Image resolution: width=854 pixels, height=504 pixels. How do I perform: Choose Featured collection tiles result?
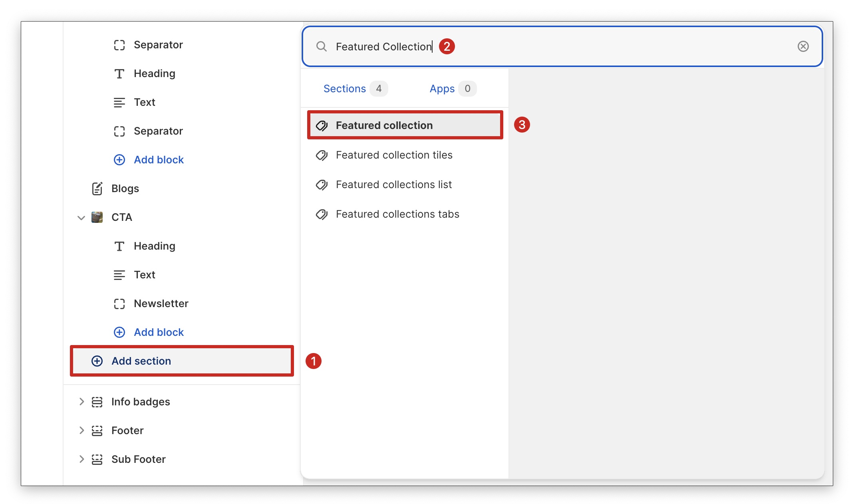pyautogui.click(x=394, y=155)
